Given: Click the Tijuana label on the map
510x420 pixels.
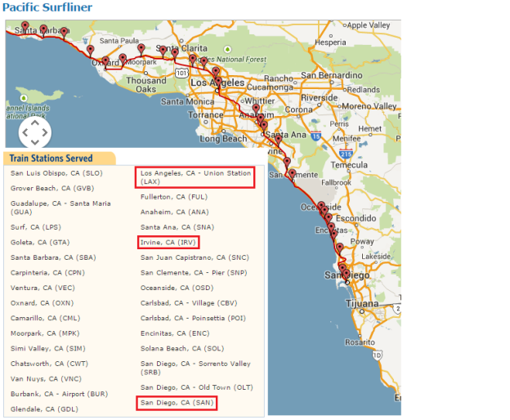Looking at the screenshot, I should (362, 303).
